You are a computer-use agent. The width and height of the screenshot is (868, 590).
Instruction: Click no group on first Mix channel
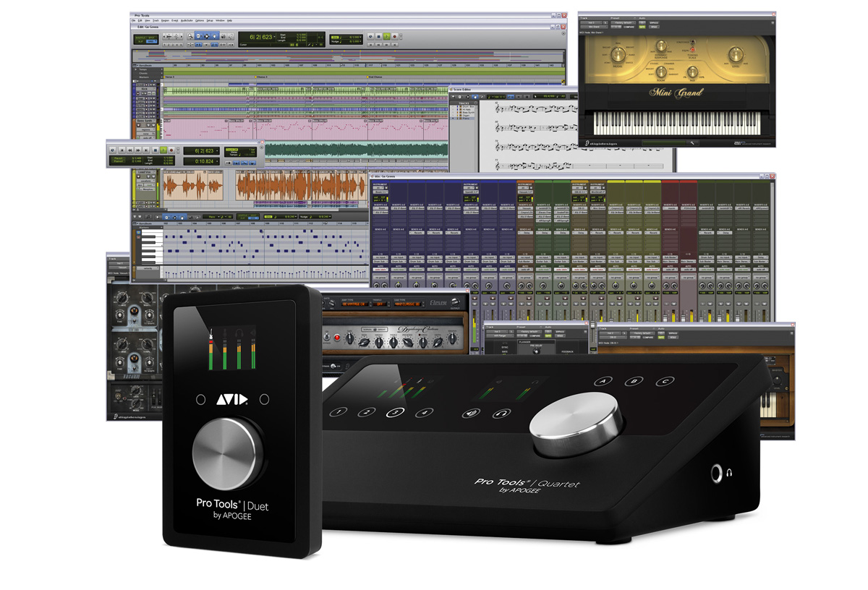tap(380, 278)
